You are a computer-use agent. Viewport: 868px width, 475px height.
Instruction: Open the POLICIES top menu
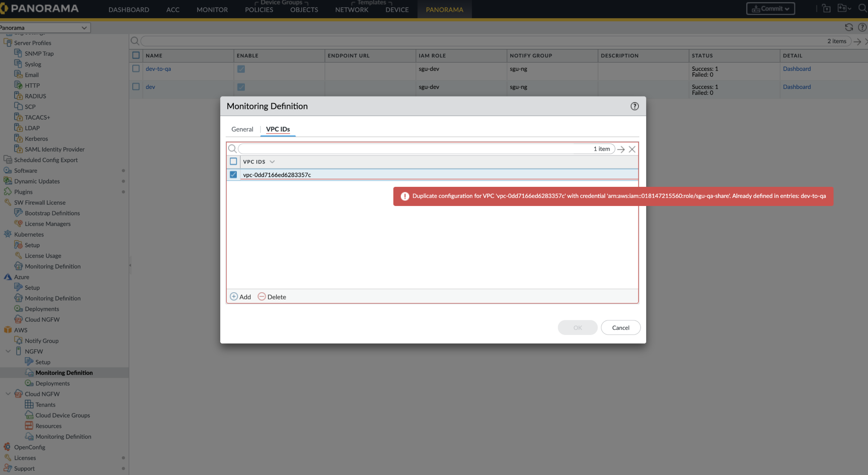(259, 9)
